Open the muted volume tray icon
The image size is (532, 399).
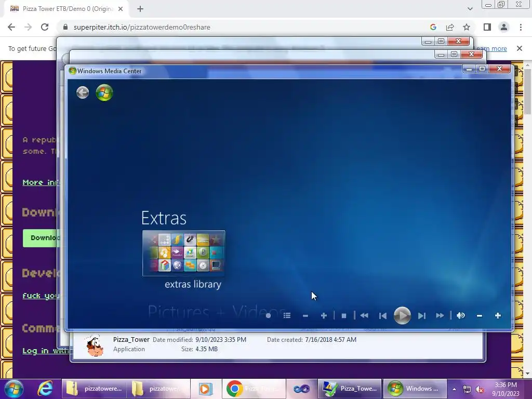(480, 390)
